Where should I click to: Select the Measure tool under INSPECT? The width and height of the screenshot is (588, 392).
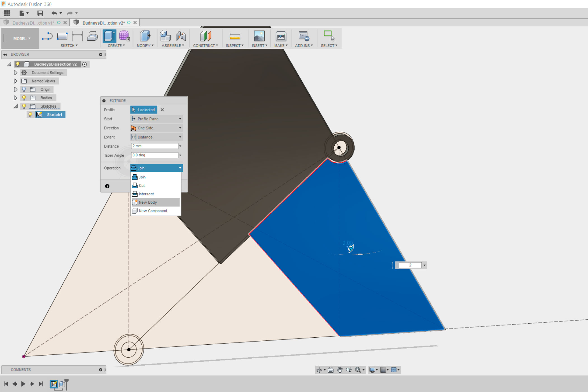[235, 36]
